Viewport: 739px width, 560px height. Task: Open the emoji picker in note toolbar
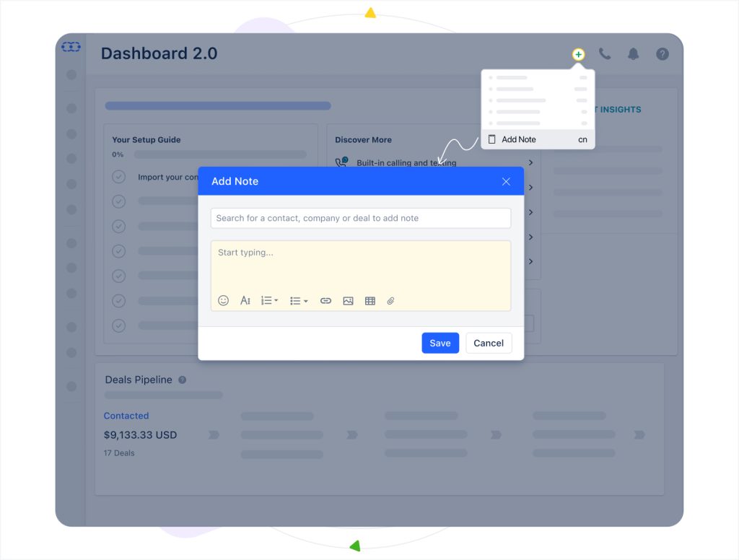coord(223,301)
